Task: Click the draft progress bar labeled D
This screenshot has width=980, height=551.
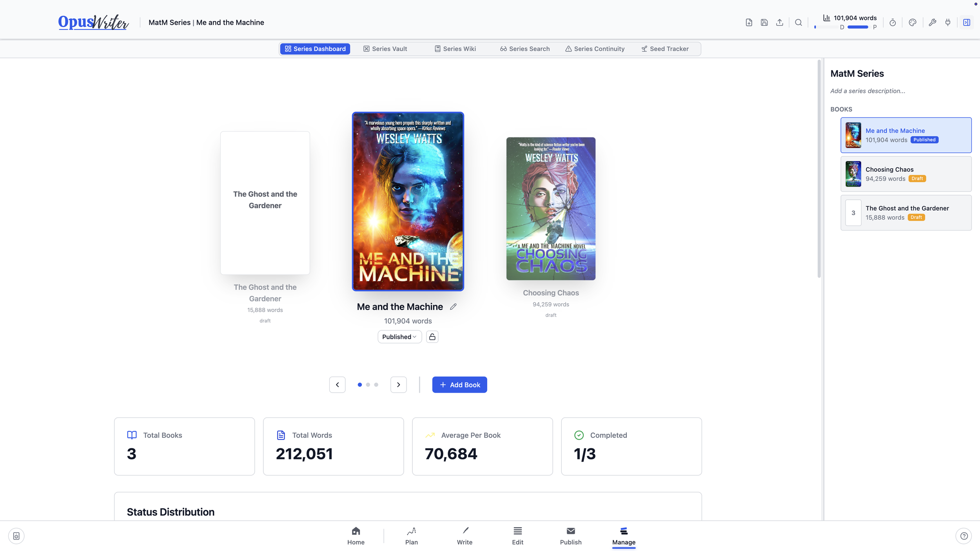Action: point(826,27)
